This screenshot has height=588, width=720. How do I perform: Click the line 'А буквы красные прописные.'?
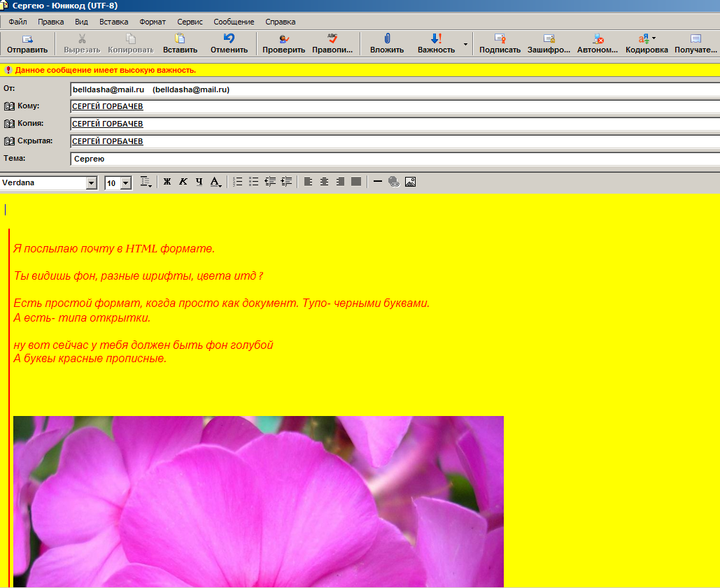[x=90, y=358]
